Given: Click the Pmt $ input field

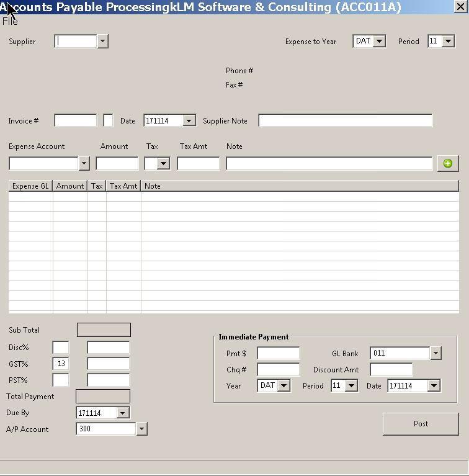Looking at the screenshot, I should pos(278,353).
